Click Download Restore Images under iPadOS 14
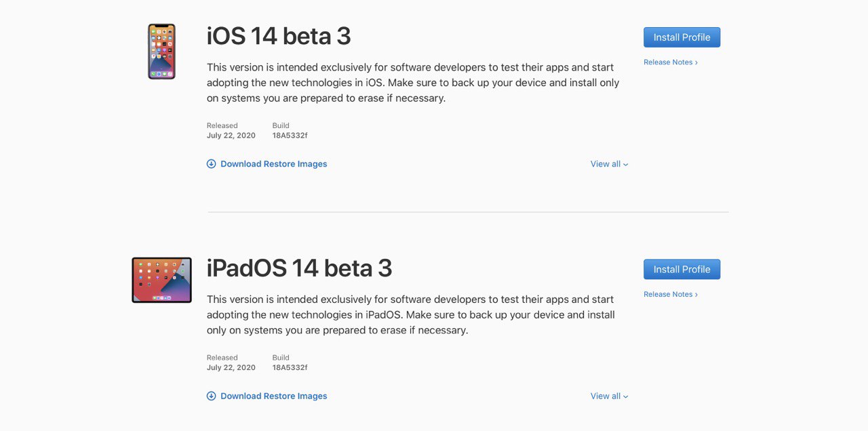 (274, 396)
